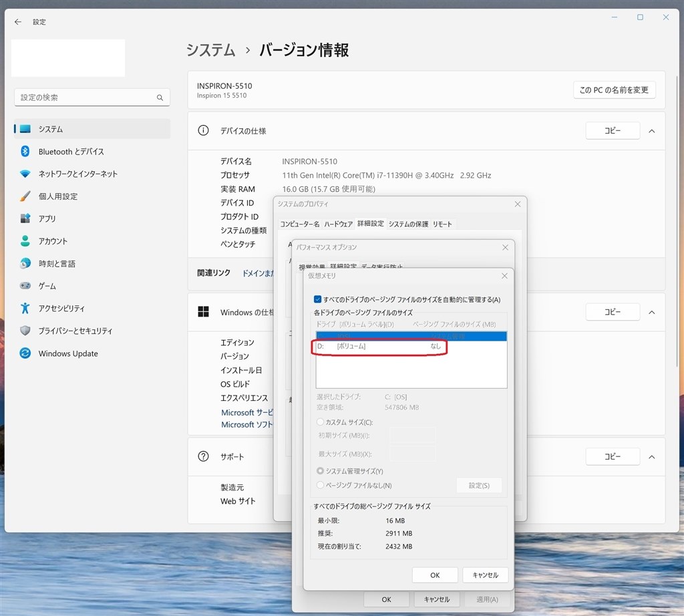Close the 仮想メモリ dialog with X
The width and height of the screenshot is (684, 616).
pyautogui.click(x=504, y=276)
